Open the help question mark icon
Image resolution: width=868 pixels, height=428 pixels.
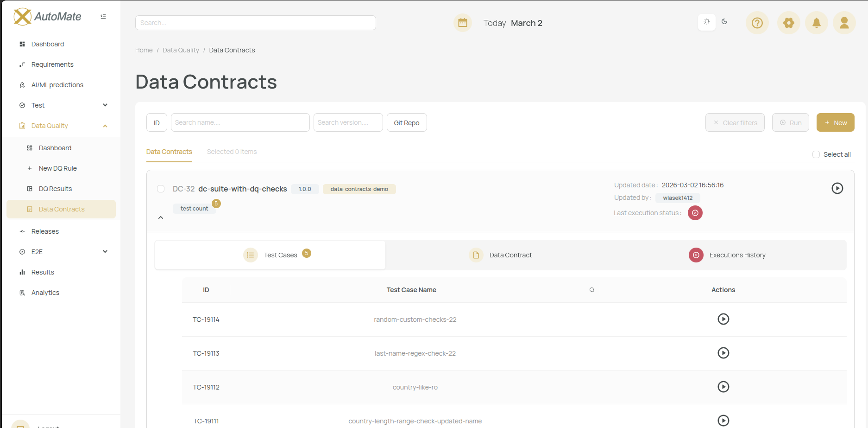click(x=757, y=23)
